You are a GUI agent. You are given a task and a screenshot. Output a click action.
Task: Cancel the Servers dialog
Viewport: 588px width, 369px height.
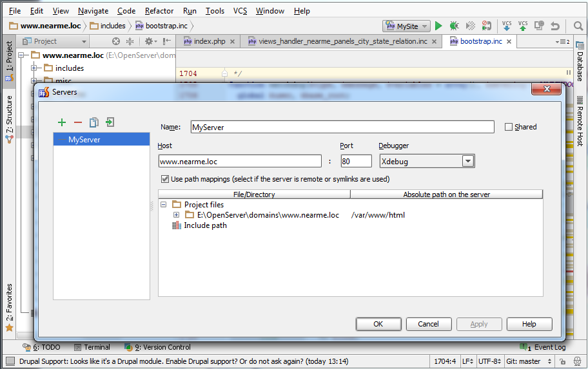coord(429,324)
